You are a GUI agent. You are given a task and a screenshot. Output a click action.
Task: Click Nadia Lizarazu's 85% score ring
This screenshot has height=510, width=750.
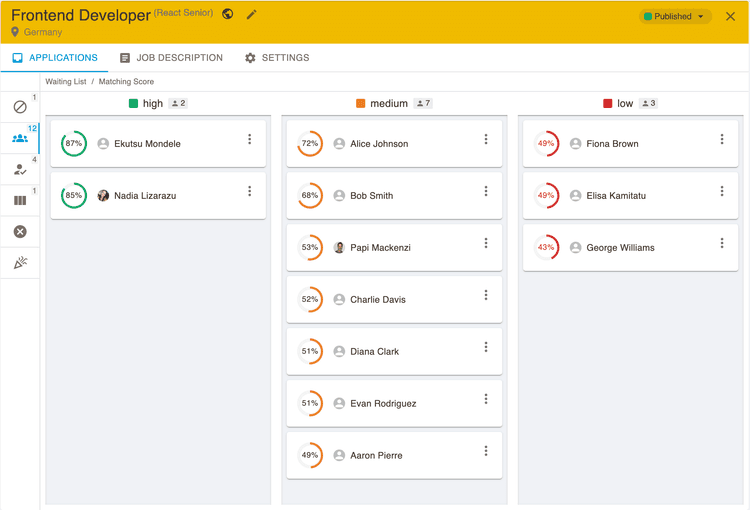tap(74, 196)
